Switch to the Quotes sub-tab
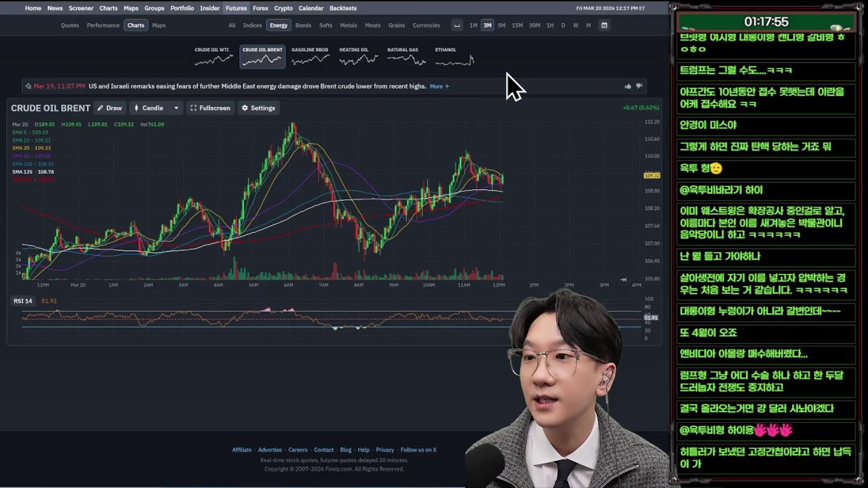The width and height of the screenshot is (868, 488). 70,25
